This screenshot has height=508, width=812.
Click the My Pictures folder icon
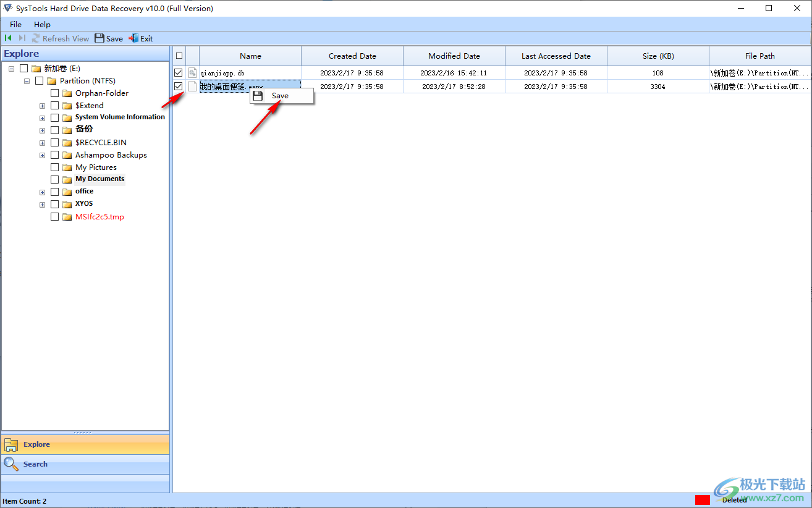tap(67, 167)
